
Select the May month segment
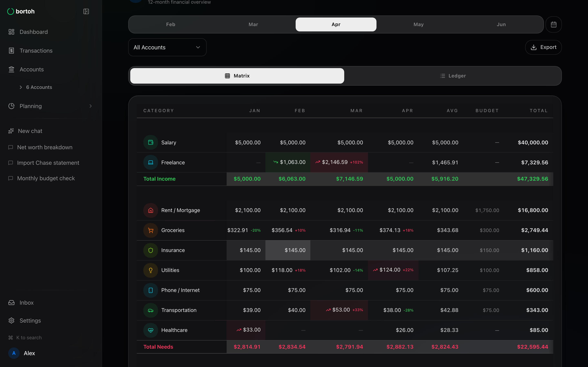418,24
